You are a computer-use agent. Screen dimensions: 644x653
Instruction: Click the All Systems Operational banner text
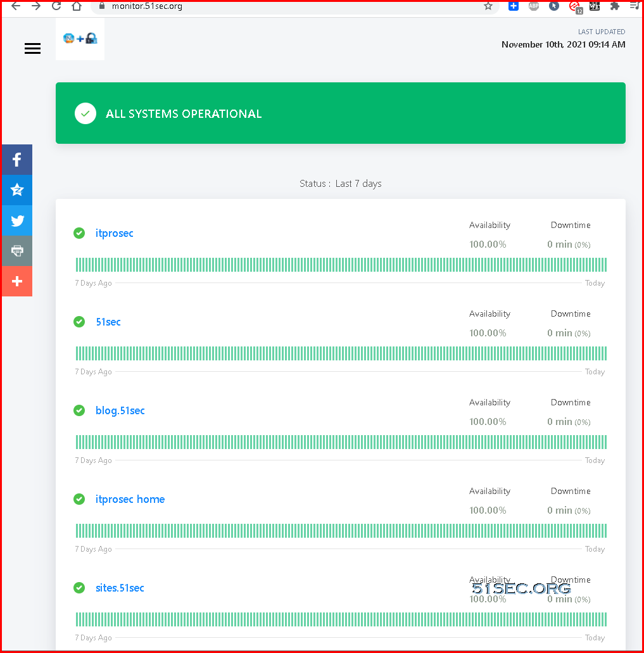coord(184,114)
